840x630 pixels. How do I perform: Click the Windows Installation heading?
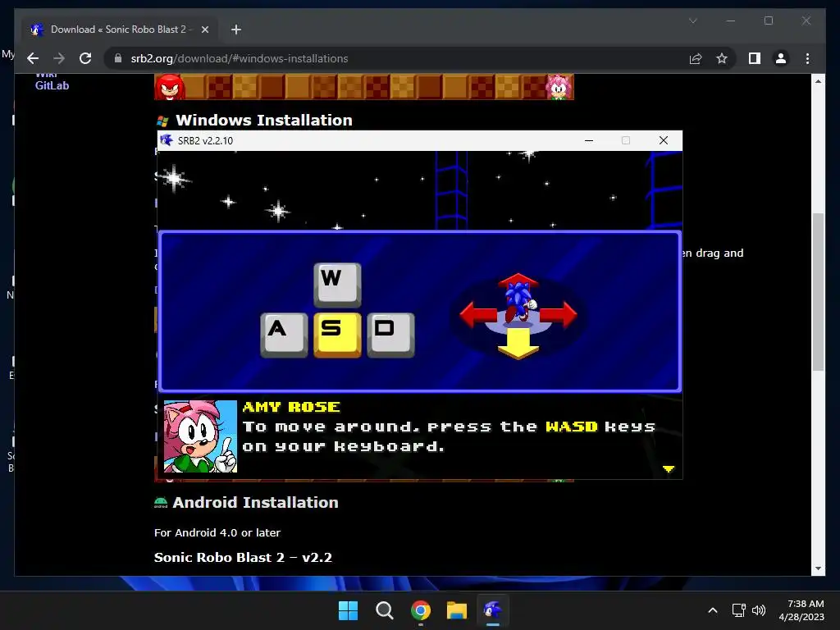[263, 121]
